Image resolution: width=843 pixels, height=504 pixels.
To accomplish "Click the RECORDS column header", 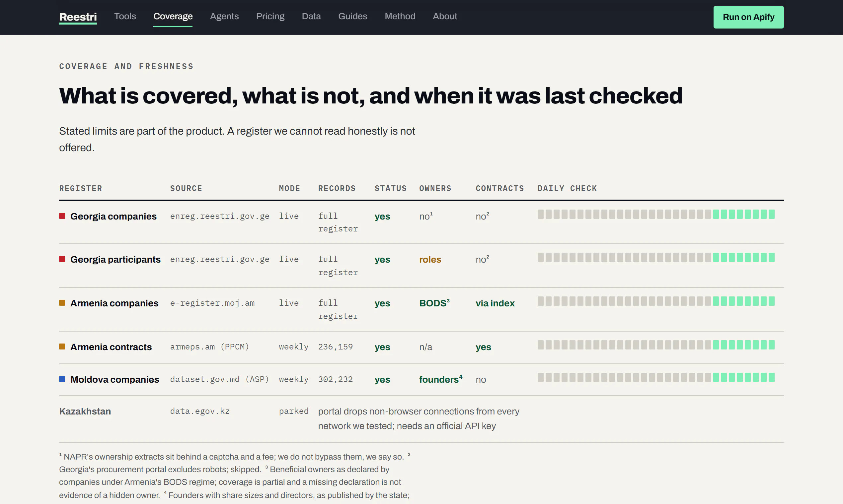I will (x=337, y=188).
